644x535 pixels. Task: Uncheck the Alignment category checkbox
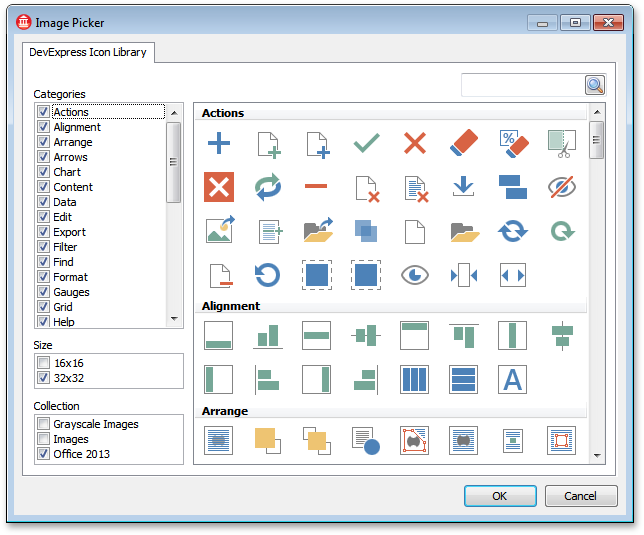(x=43, y=127)
